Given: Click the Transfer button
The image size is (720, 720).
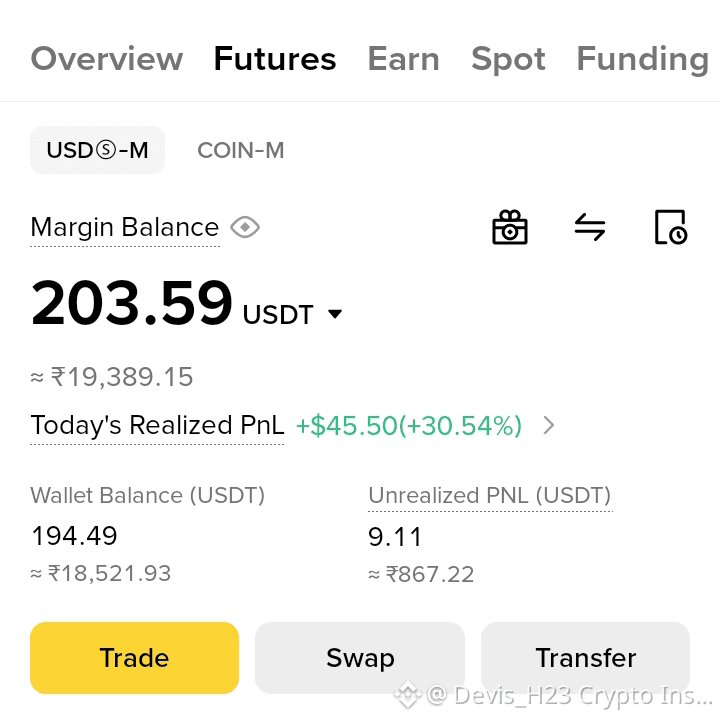Looking at the screenshot, I should tap(585, 658).
